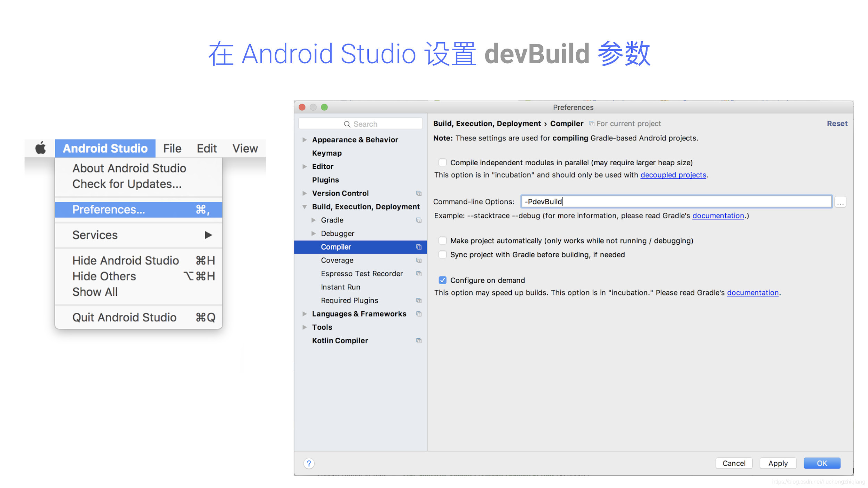Click the project-level icon beside Languages & Frameworks

[x=419, y=314]
